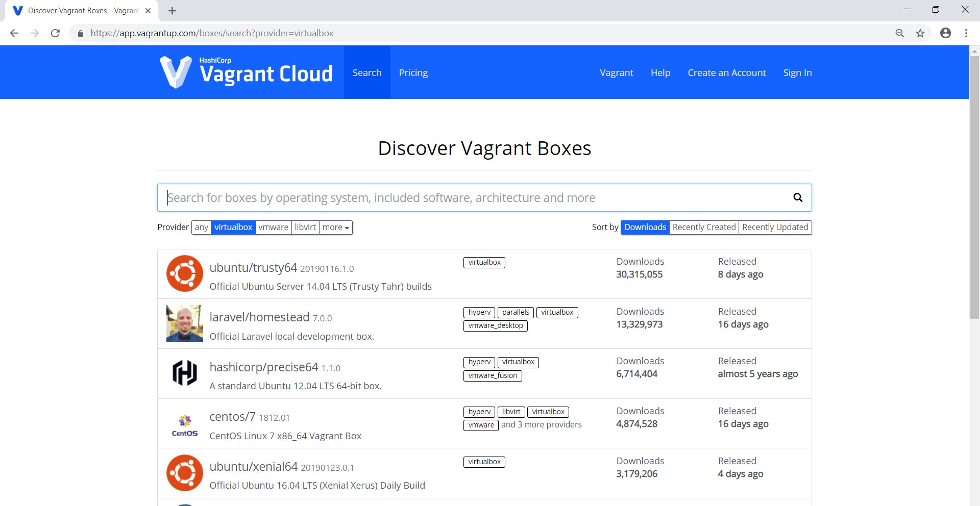
Task: Click the parallels tag on laravel/homestead
Action: point(516,312)
